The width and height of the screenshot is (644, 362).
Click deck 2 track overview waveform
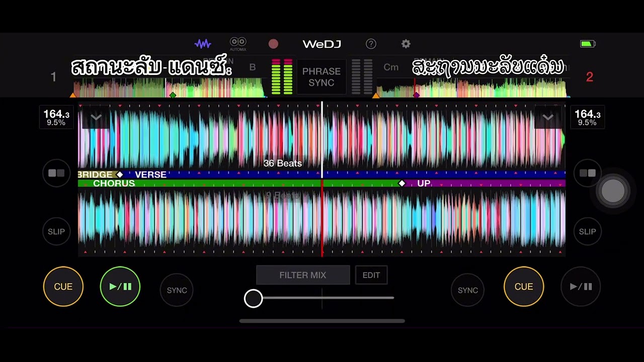pyautogui.click(x=472, y=88)
